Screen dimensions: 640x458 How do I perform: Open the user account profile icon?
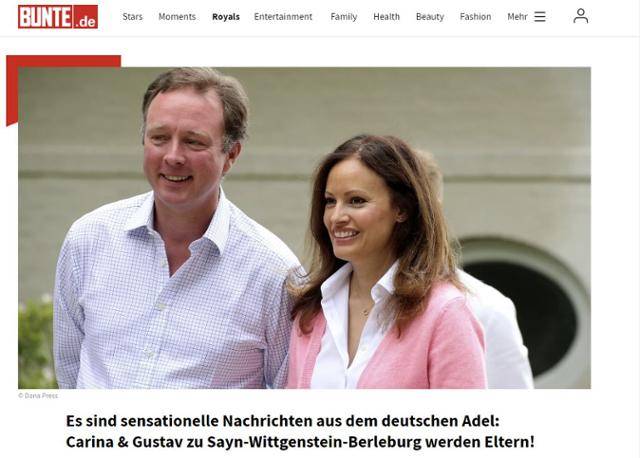[x=580, y=16]
